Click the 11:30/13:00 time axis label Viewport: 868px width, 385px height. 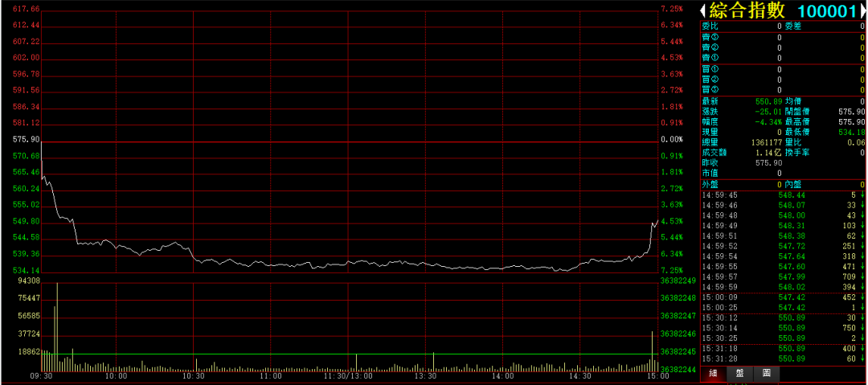click(347, 375)
